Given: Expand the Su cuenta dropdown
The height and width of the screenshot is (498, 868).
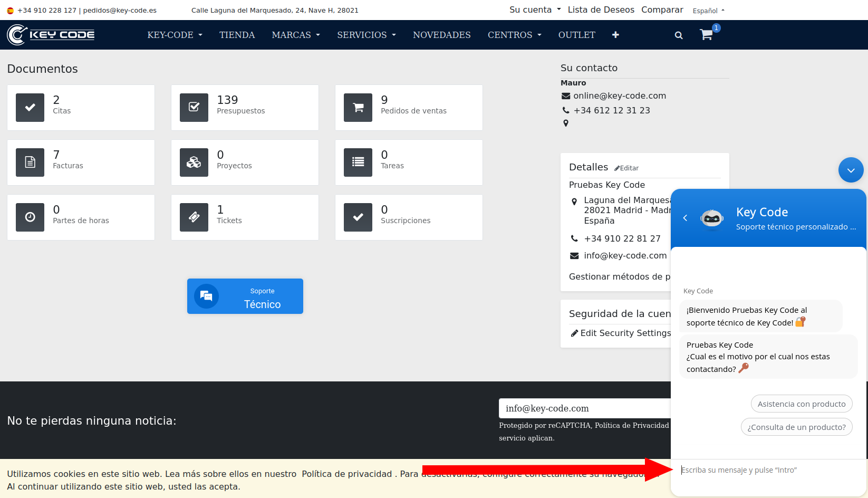Looking at the screenshot, I should [535, 10].
